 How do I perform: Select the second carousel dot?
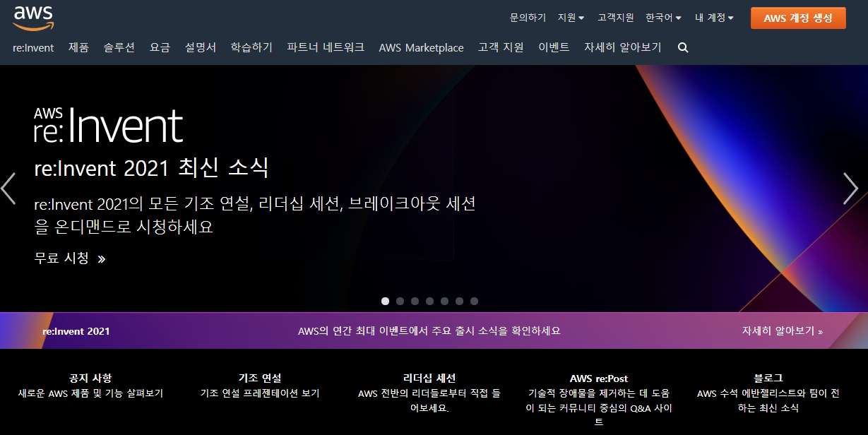pyautogui.click(x=400, y=301)
